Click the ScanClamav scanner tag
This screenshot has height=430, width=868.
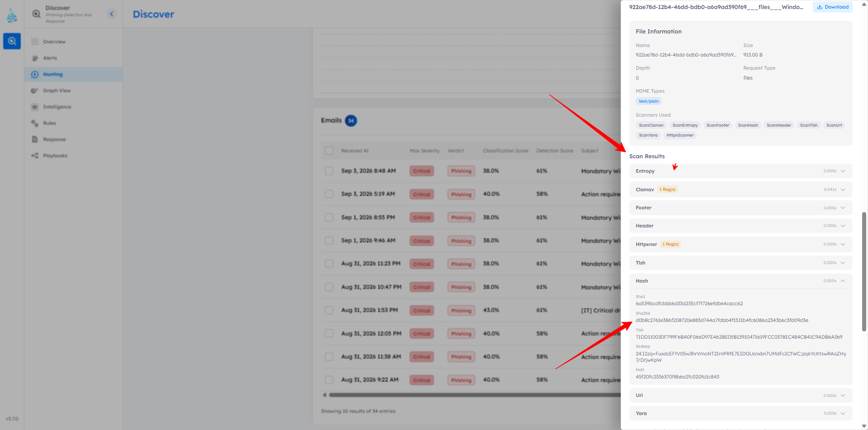651,125
